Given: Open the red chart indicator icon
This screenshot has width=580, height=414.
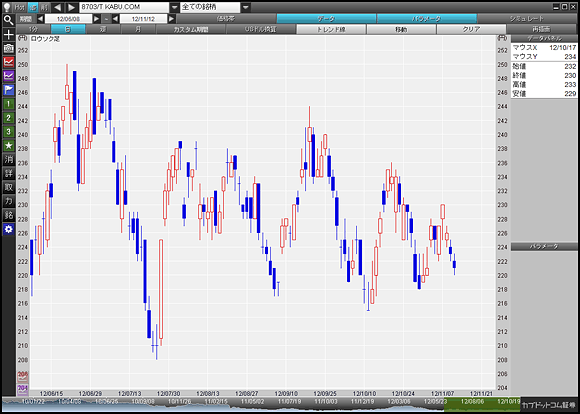Looking at the screenshot, I should pyautogui.click(x=9, y=62).
